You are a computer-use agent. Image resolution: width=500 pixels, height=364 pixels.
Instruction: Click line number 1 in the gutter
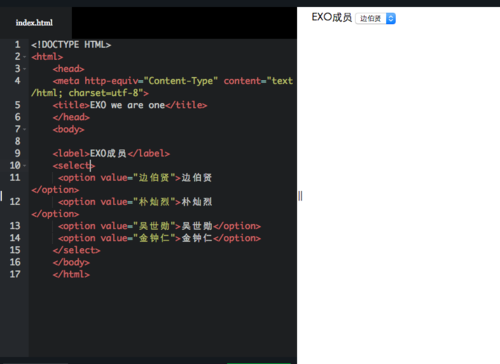click(x=17, y=45)
